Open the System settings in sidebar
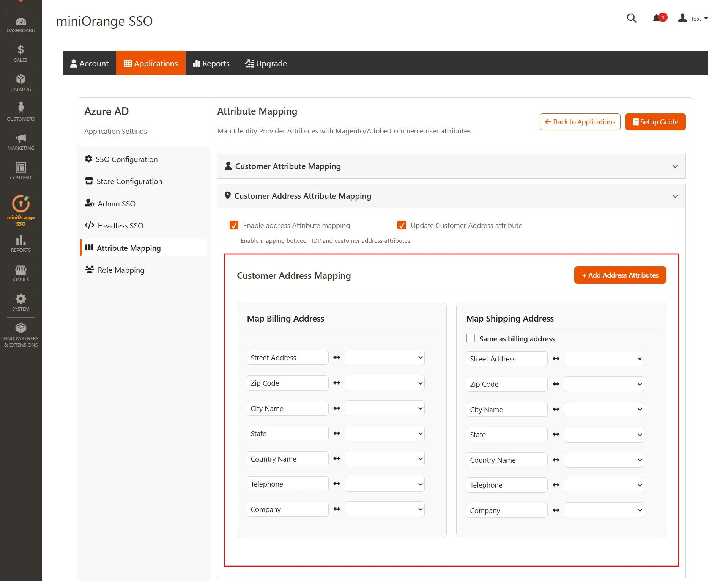728x581 pixels. [x=20, y=301]
